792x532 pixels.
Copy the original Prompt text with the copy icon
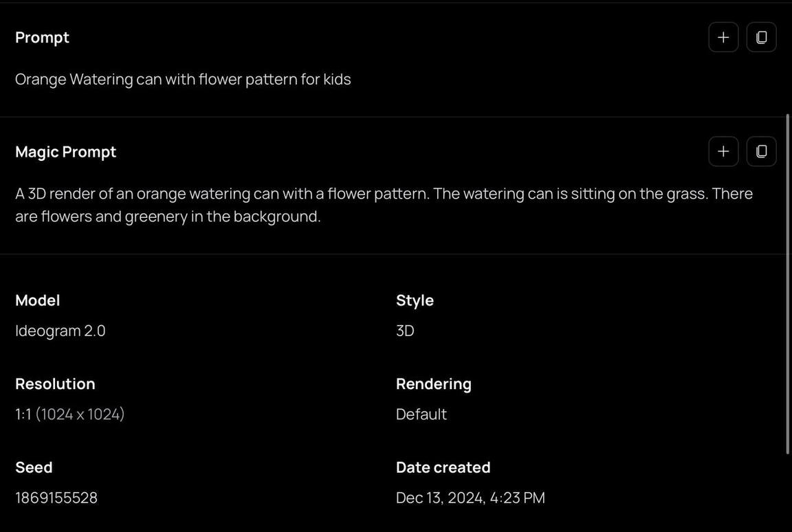761,37
